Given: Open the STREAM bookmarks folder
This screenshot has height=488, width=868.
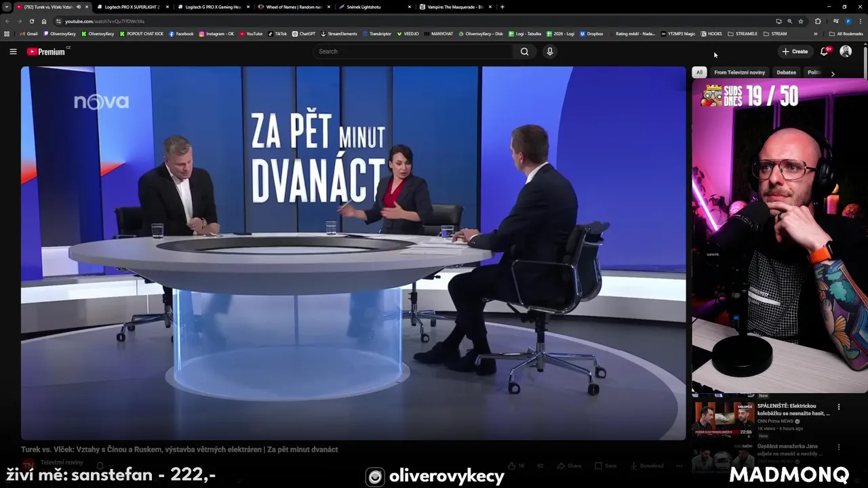Looking at the screenshot, I should click(x=775, y=33).
